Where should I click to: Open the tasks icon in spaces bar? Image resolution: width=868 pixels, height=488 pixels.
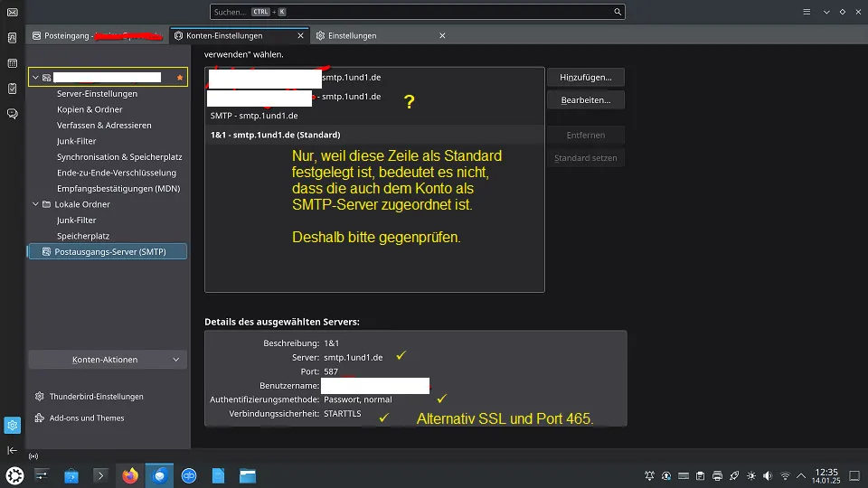pyautogui.click(x=12, y=89)
